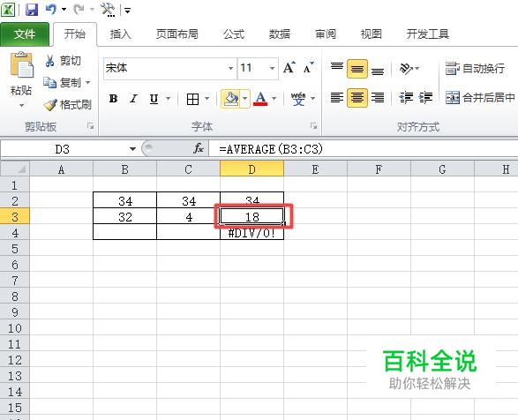
Task: Select cell showing #DIV/0!
Action: tap(251, 233)
